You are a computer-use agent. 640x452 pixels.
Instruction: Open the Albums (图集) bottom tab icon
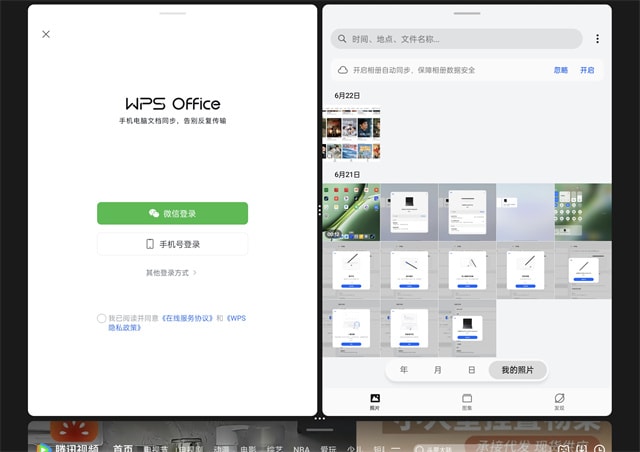point(467,401)
